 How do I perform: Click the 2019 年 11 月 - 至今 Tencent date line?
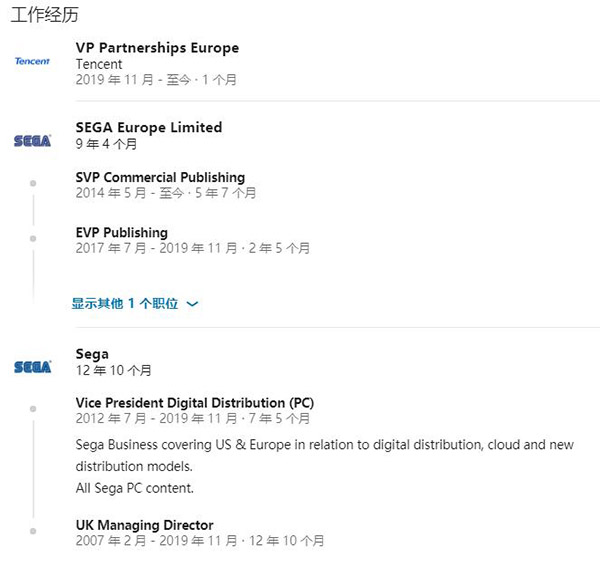pyautogui.click(x=156, y=80)
